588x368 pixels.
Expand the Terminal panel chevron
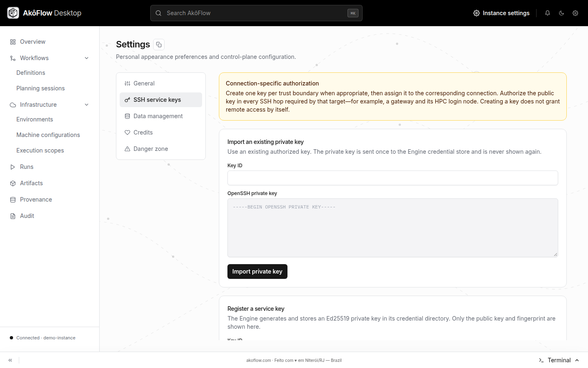coord(577,360)
